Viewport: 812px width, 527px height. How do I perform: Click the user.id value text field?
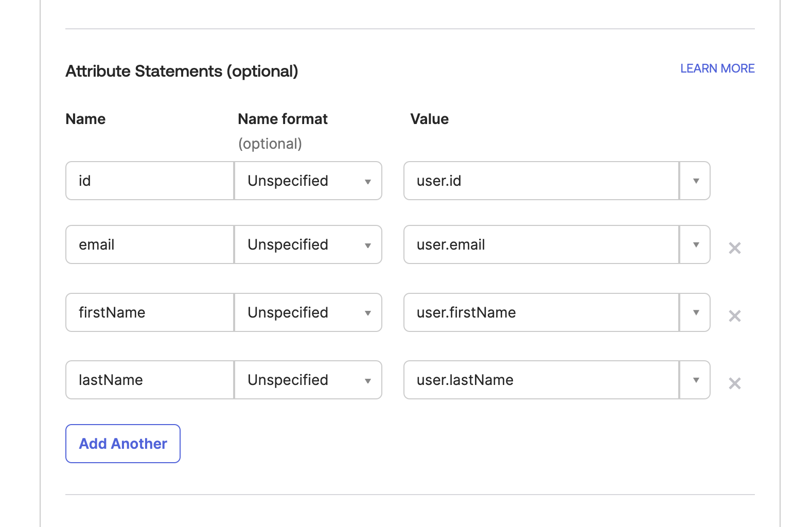click(x=541, y=181)
